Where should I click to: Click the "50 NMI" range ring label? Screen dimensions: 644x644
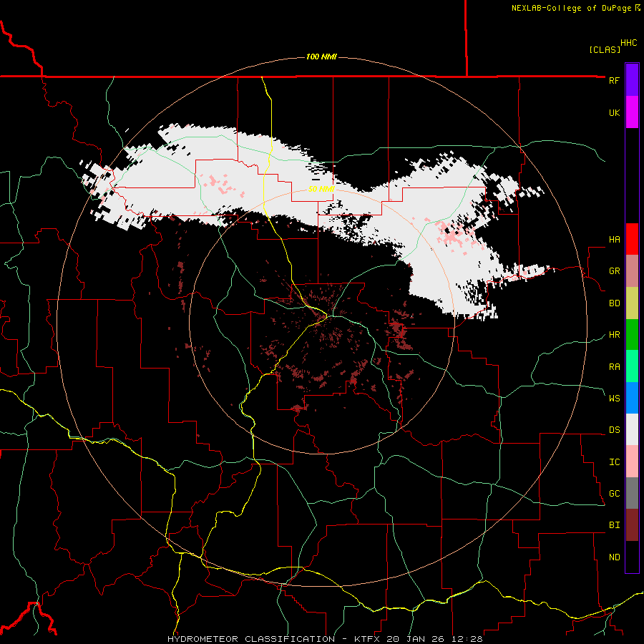[x=321, y=189]
